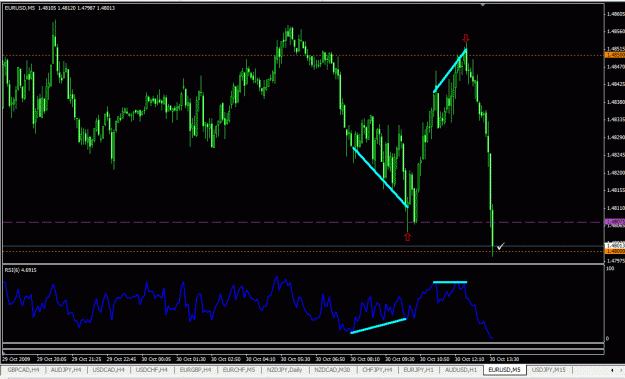Show the CHFJPY,H4 chart tab
The height and width of the screenshot is (379, 625).
[377, 370]
